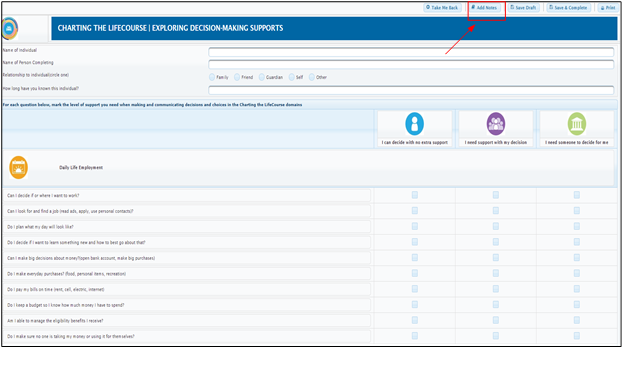Click the green building 'decide for me' icon
Screen dimensions: 624x366
coord(577,124)
